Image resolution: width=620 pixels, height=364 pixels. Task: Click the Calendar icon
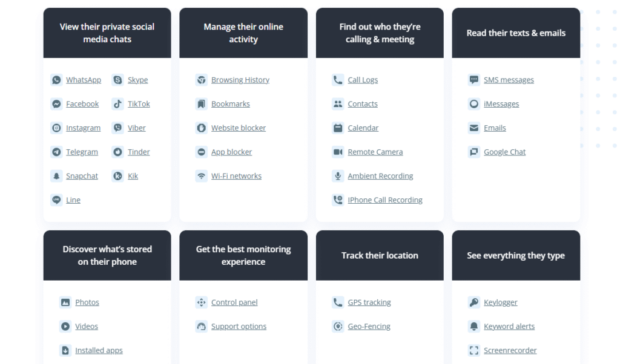tap(338, 128)
